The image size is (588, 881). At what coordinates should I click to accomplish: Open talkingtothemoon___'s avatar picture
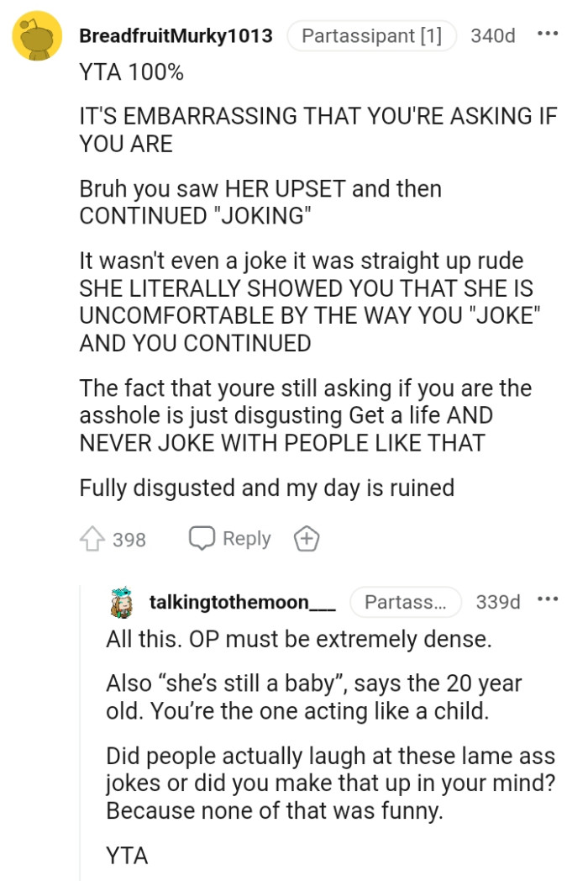(x=124, y=602)
